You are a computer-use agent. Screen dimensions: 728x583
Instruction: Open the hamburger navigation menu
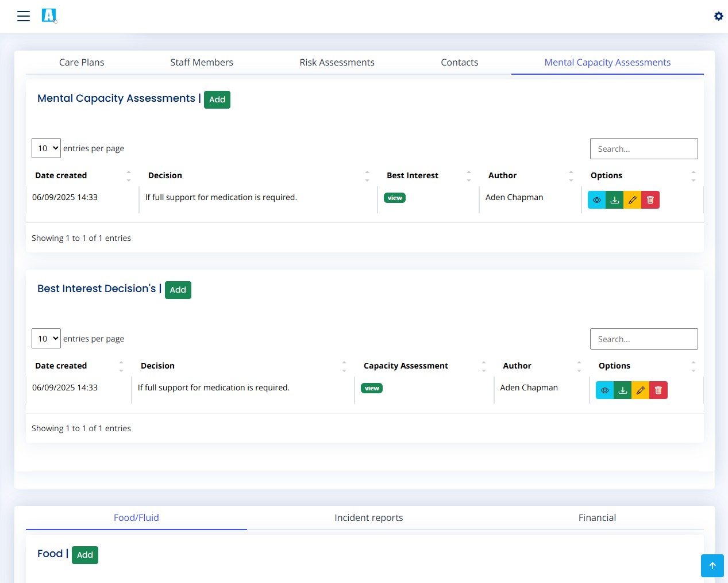click(x=24, y=16)
